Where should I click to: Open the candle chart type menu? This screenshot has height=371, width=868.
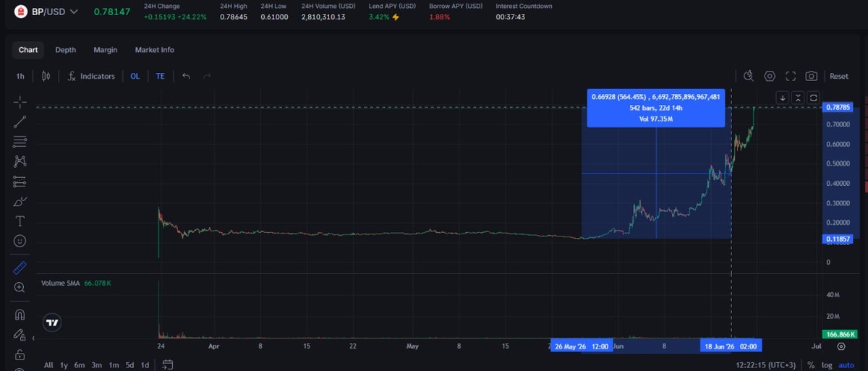(x=46, y=76)
